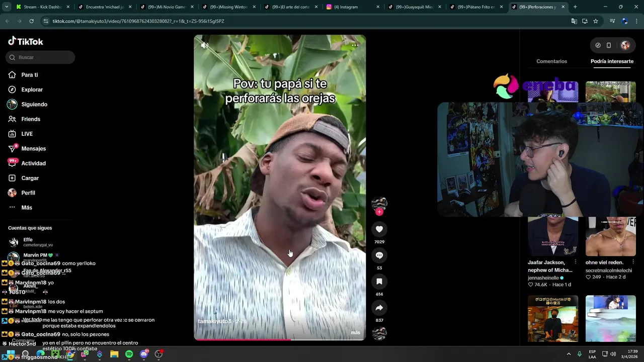
Task: Open Friends section
Action: [31, 119]
